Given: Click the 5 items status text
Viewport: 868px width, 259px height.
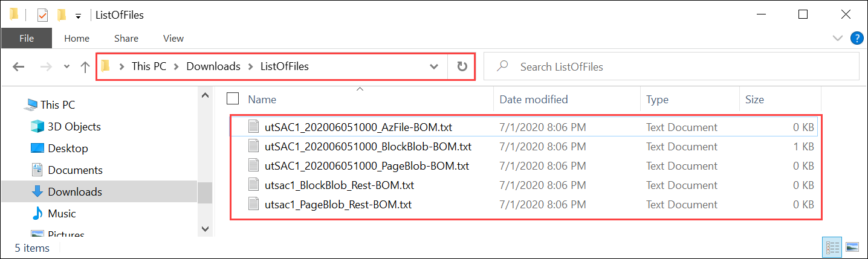Looking at the screenshot, I should coord(32,248).
